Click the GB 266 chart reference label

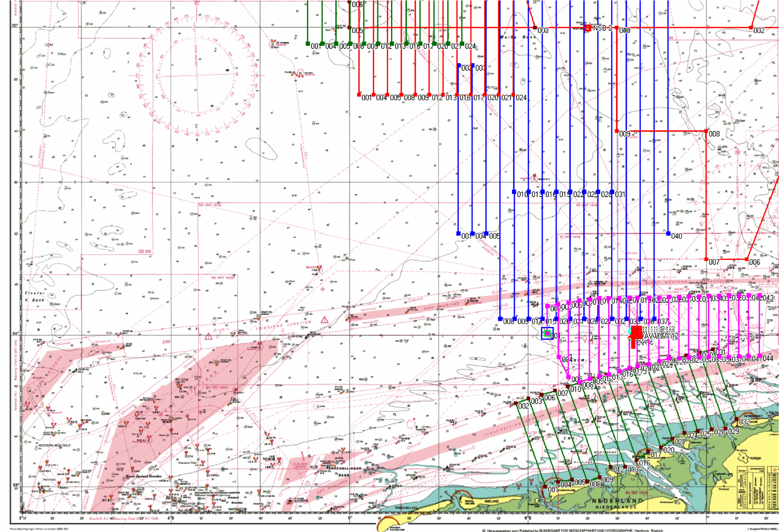point(145,252)
